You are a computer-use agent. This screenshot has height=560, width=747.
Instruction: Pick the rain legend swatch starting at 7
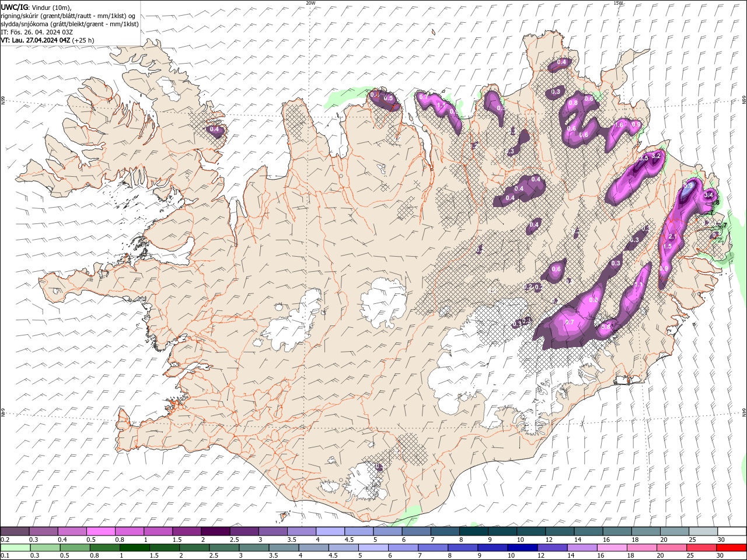pos(434,548)
